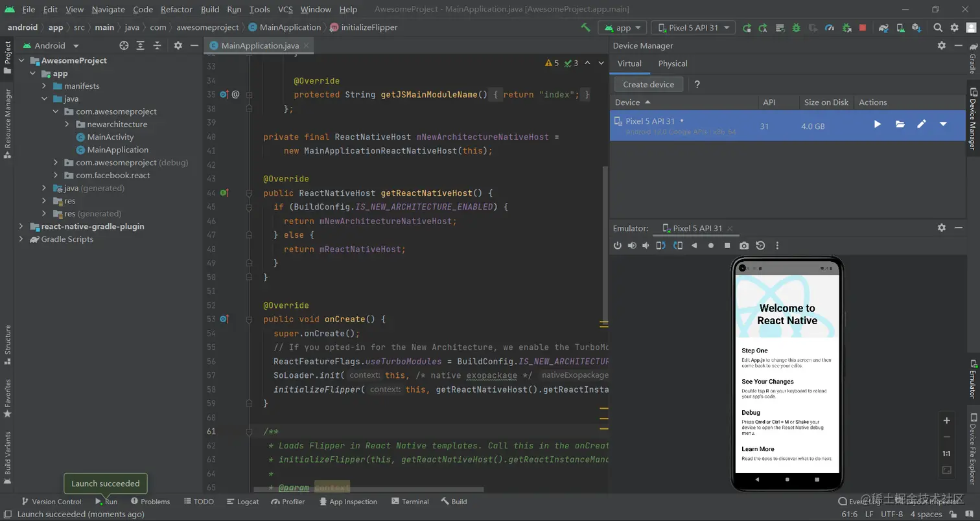The width and height of the screenshot is (980, 521).
Task: Click the UTF-8 encoding in status bar
Action: pos(892,514)
